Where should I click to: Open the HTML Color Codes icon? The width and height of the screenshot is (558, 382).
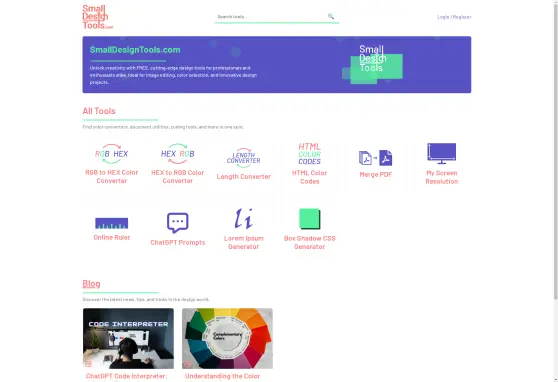click(x=310, y=154)
